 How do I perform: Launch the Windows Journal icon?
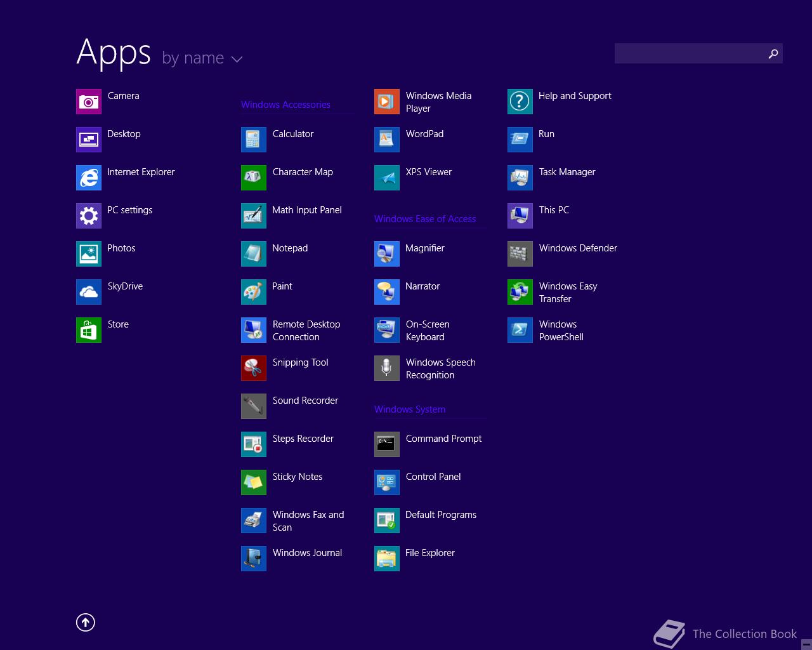pos(254,559)
